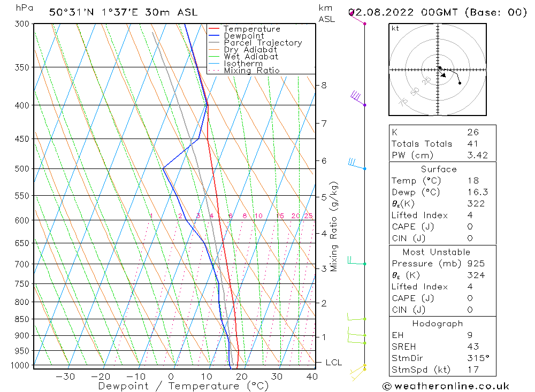Click the '550' pressure level label
Viewport: 535px width, 392px height.
22,196
